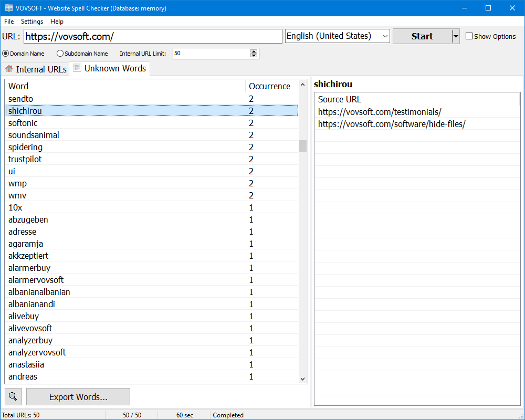
Task: Click the URL input field
Action: [153, 36]
